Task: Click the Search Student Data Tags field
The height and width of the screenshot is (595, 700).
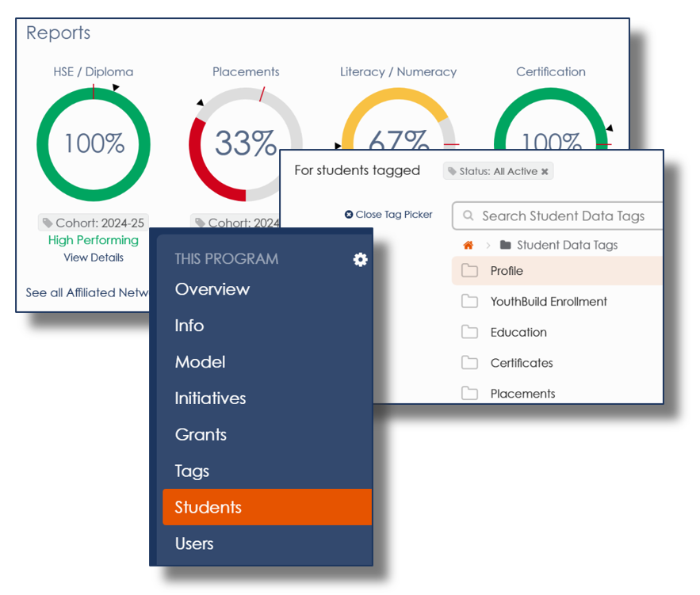Action: (557, 215)
